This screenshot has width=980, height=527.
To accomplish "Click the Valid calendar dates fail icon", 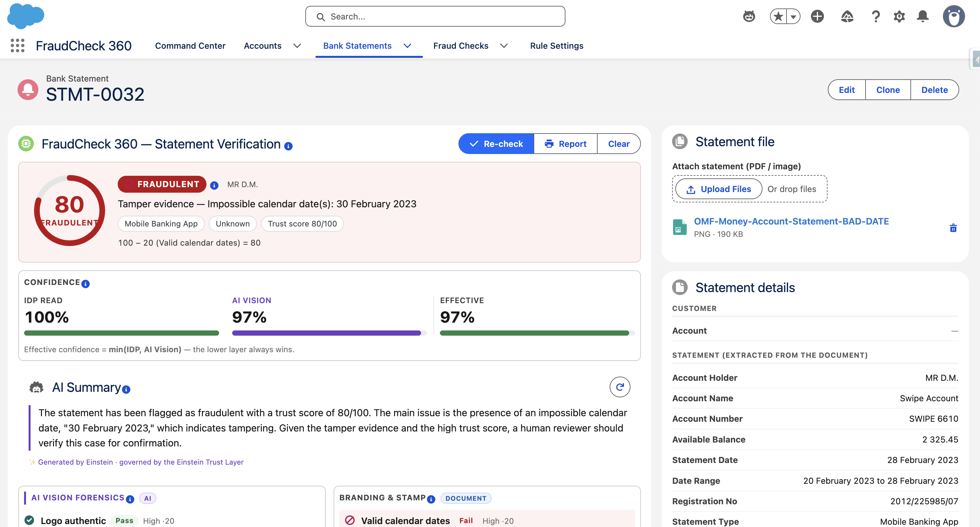I will coord(350,520).
